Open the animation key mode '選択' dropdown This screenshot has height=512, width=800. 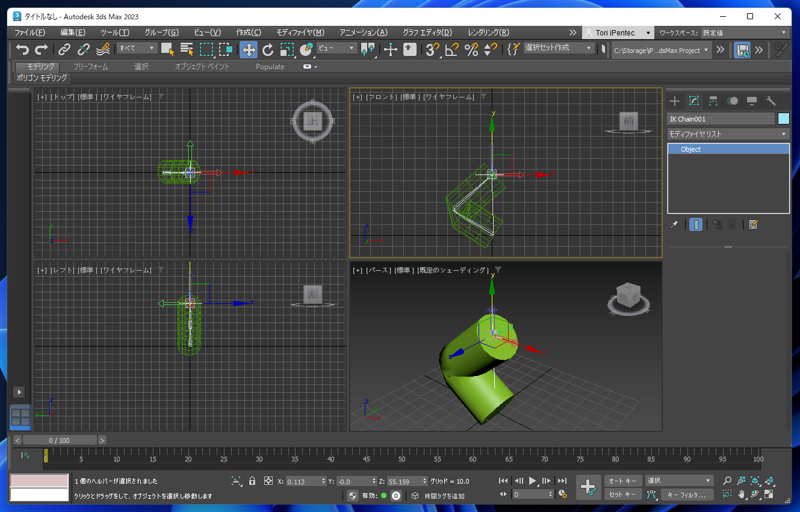pyautogui.click(x=679, y=480)
